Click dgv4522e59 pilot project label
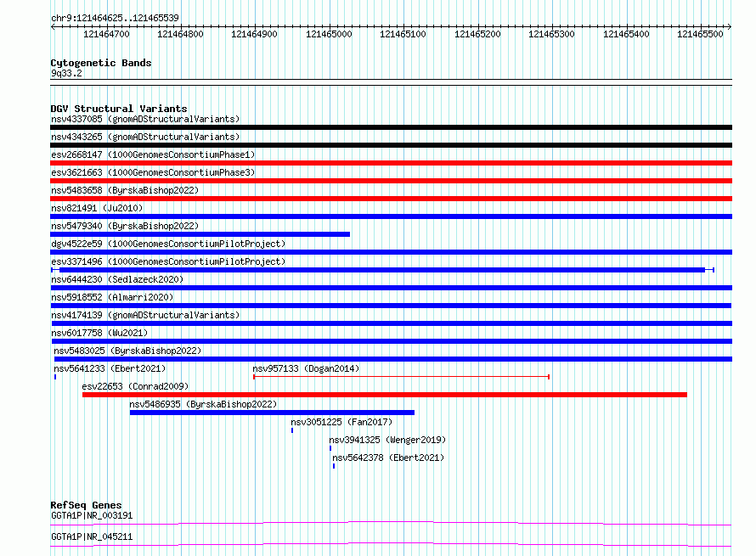Image resolution: width=756 pixels, height=556 pixels. [x=168, y=244]
